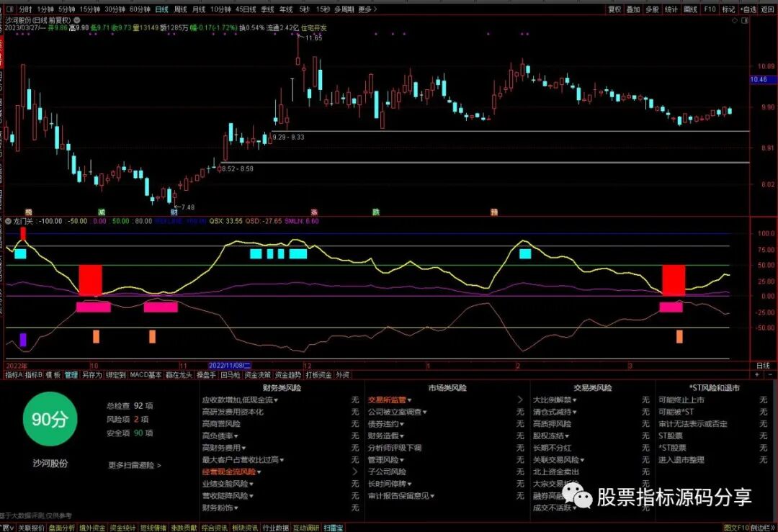
Task: Expand 债券违约 details
Action: [x=385, y=424]
